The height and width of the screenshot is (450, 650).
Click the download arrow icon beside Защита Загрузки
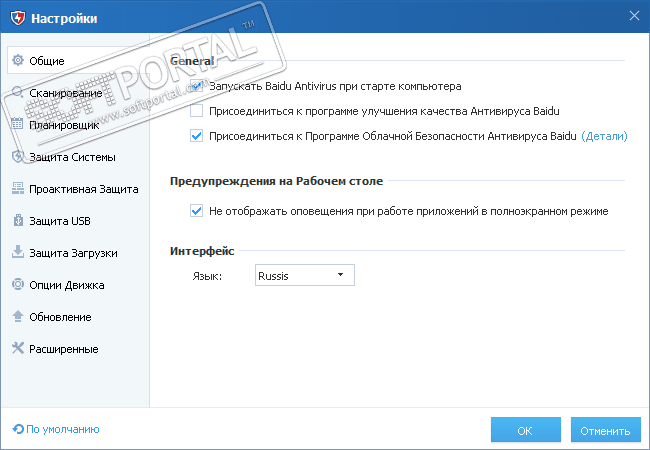click(18, 252)
